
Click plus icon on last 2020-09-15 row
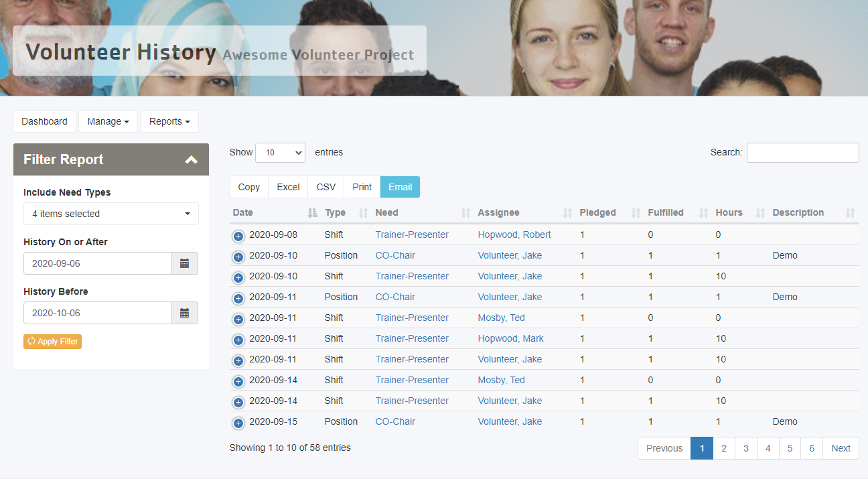pos(238,423)
